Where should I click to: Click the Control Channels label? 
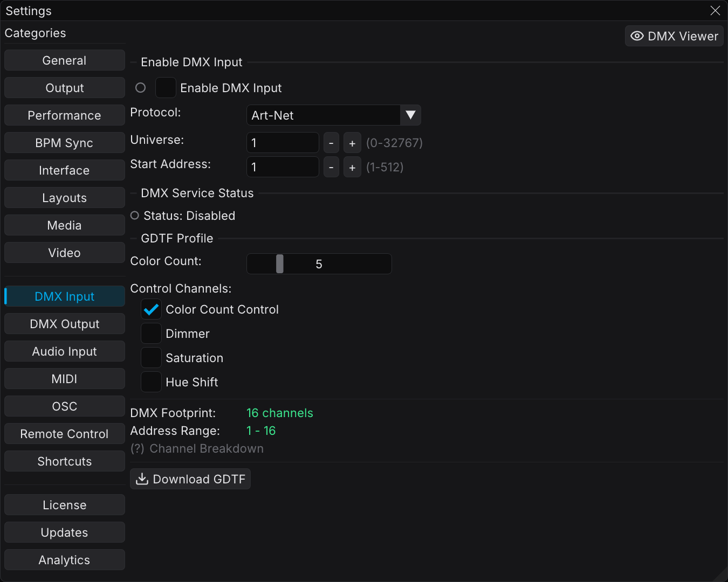point(181,288)
